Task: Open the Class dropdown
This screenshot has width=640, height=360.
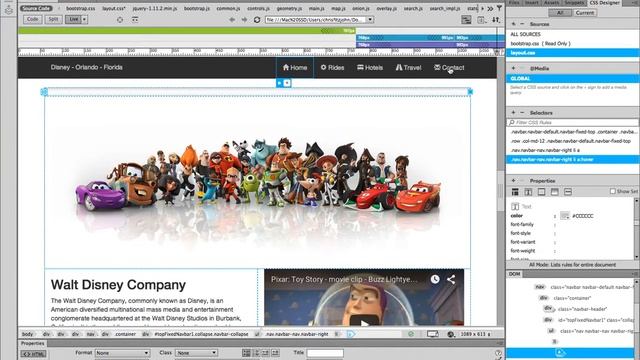Action: (x=196, y=353)
